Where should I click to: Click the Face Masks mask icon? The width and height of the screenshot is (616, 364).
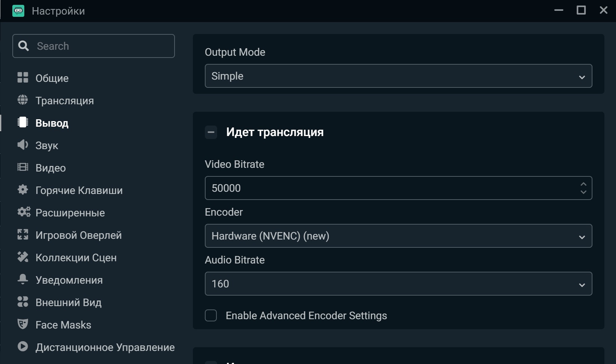(x=23, y=324)
